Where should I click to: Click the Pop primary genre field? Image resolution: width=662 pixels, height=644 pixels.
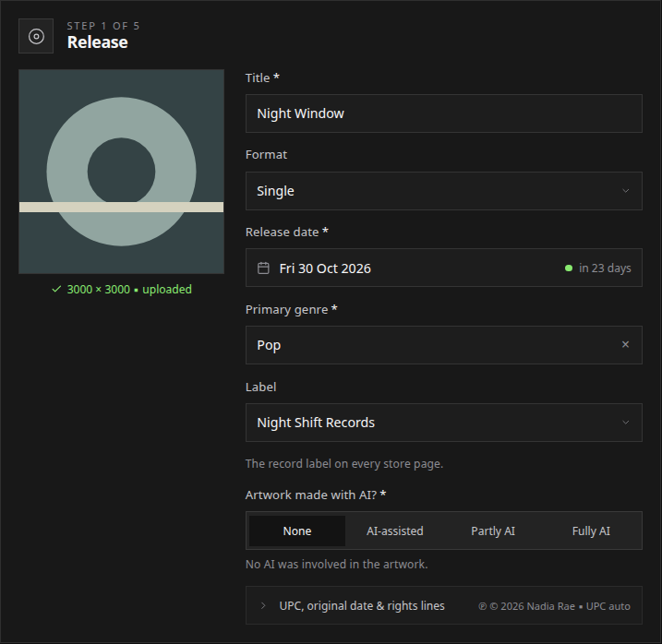click(x=444, y=345)
